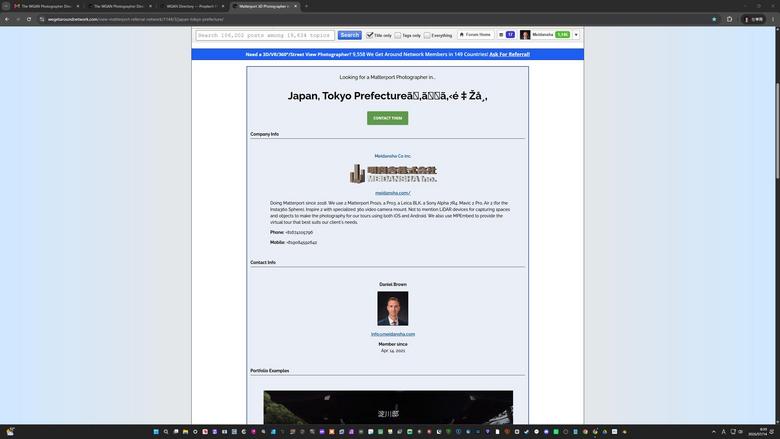Viewport: 780px width, 439px height.
Task: Open the browser three-dot menu
Action: coord(773,19)
